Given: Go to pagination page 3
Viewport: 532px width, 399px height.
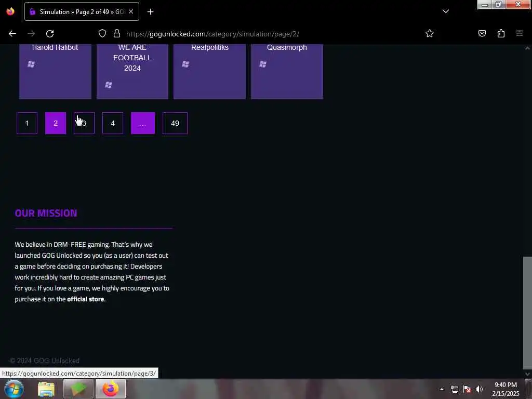Looking at the screenshot, I should point(84,123).
